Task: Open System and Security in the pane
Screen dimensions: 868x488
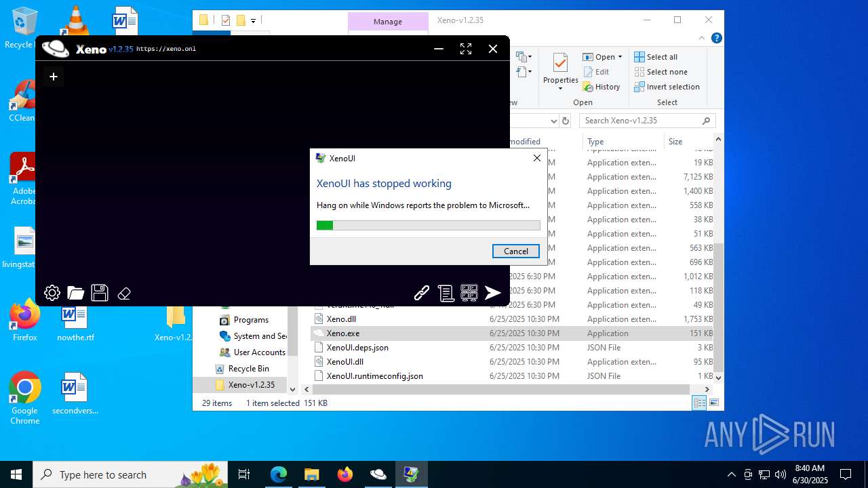Action: coord(252,336)
